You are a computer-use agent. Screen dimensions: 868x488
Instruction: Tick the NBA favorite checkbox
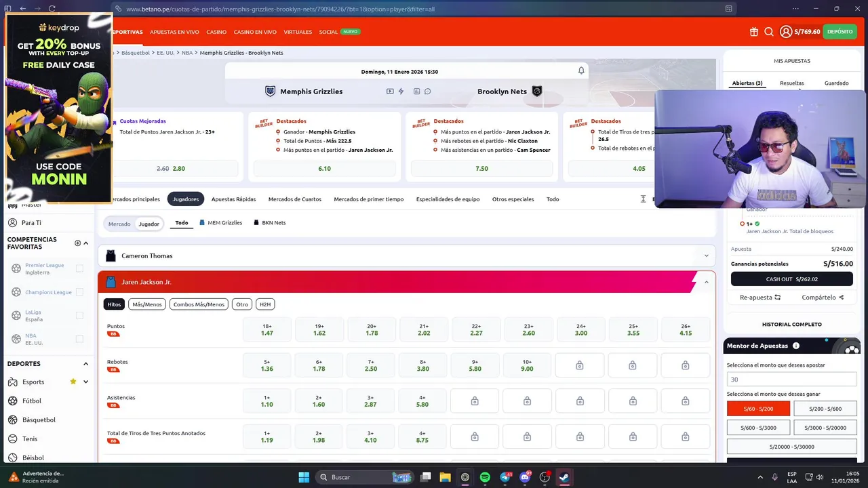pyautogui.click(x=79, y=339)
